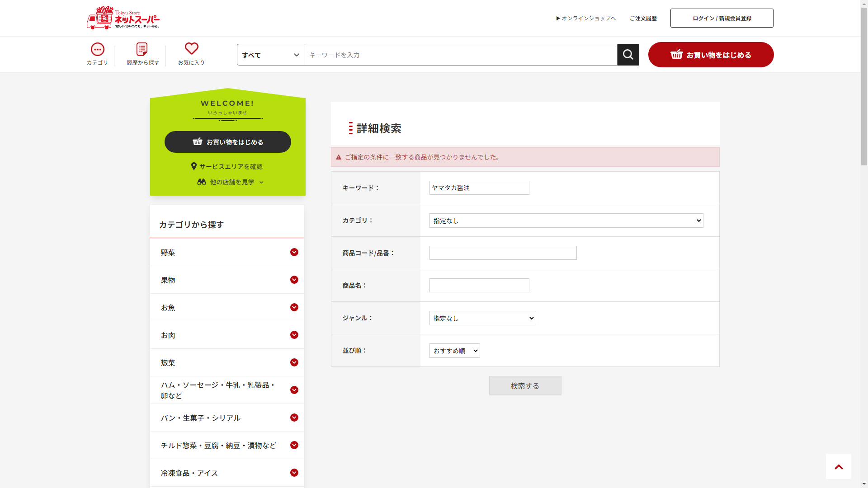Open the カテゴリ 指定なし dropdown
The width and height of the screenshot is (868, 488).
coord(566,221)
